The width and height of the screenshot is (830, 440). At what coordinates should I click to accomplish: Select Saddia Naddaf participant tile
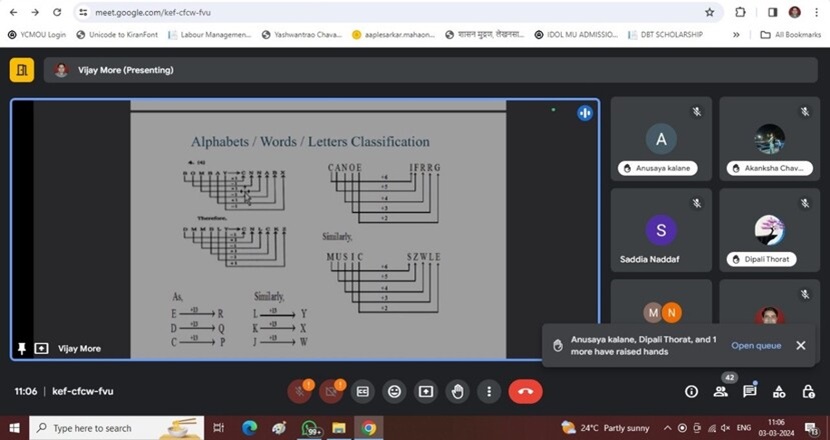pos(661,230)
